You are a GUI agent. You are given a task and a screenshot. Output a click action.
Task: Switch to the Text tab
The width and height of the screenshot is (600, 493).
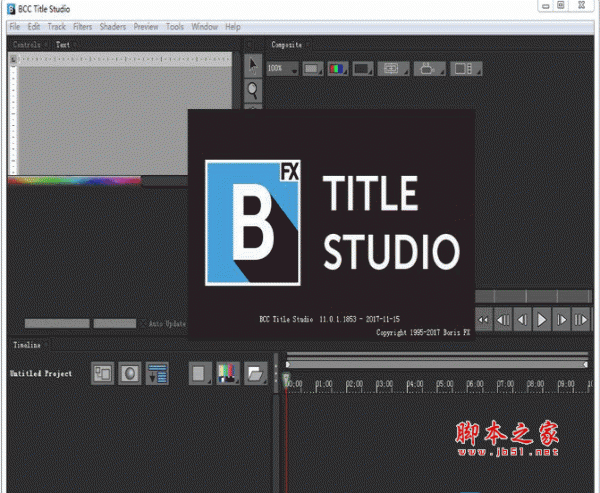(x=63, y=45)
